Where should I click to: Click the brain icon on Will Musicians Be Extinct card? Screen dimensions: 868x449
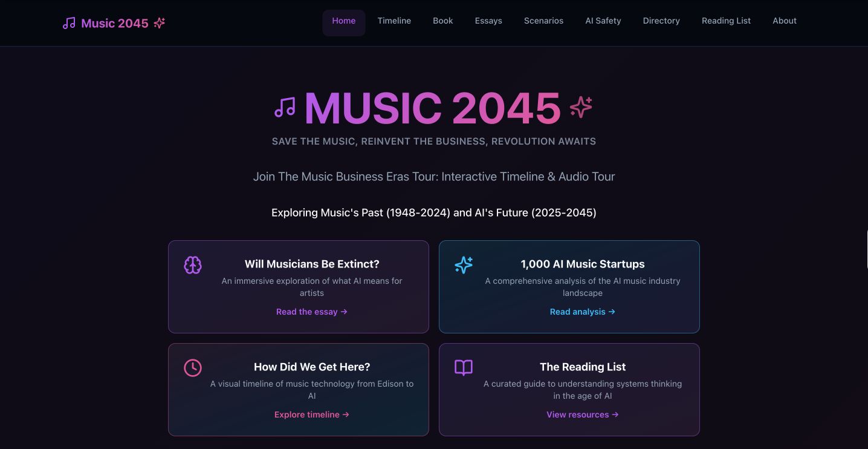193,265
